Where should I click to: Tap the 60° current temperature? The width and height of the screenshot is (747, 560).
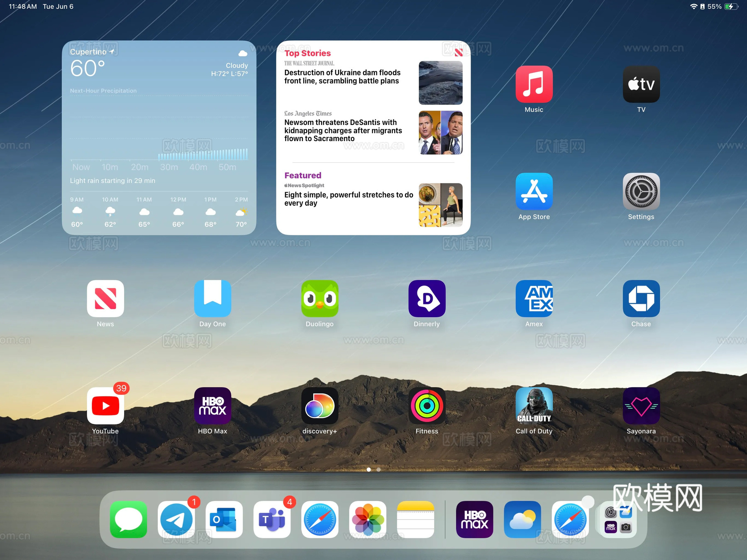pos(88,68)
